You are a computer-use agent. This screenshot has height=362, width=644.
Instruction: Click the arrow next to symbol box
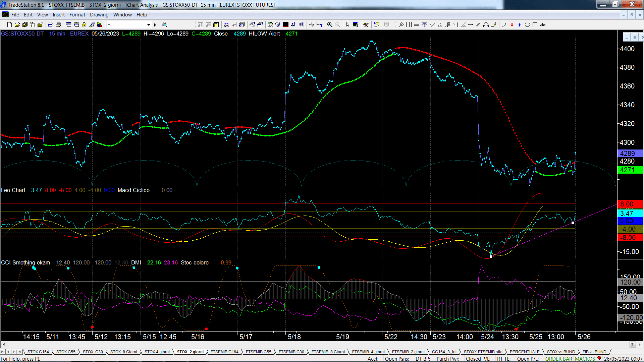click(x=155, y=24)
